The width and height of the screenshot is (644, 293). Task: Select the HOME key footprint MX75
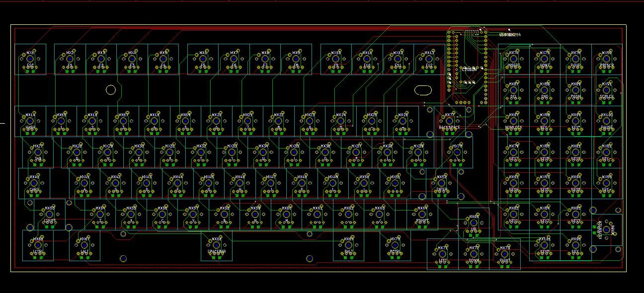pyautogui.click(x=545, y=59)
